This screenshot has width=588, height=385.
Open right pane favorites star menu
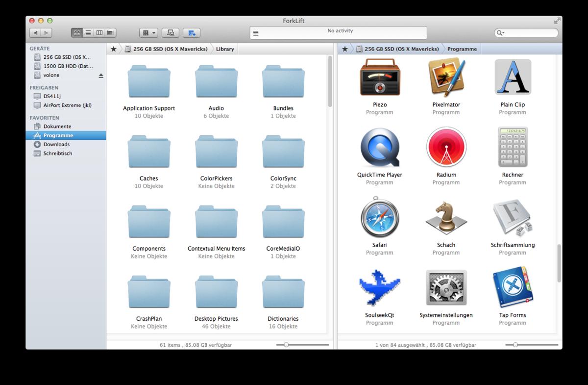coord(345,49)
